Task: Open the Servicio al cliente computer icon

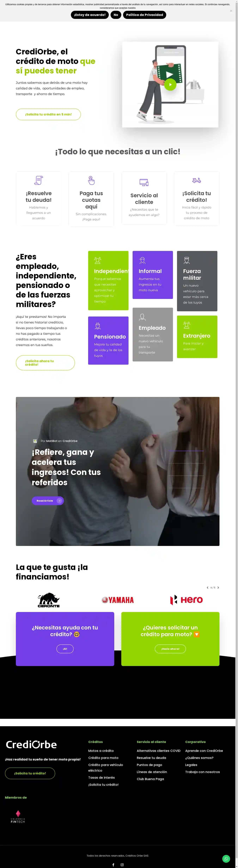Action: (144, 182)
